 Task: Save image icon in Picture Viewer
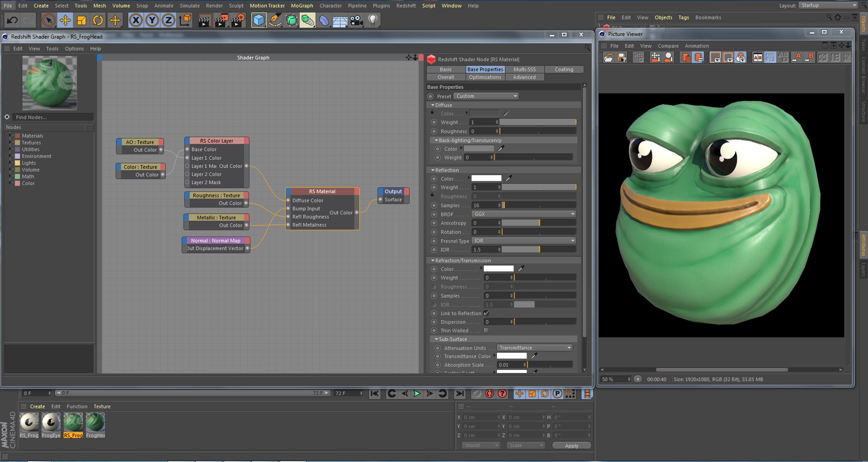tap(622, 57)
